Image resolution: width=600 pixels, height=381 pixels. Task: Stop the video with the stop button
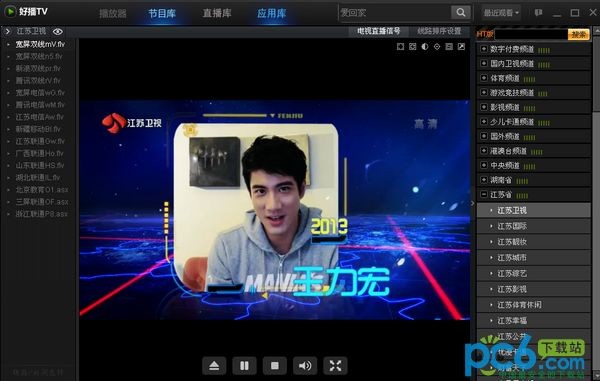click(x=274, y=366)
